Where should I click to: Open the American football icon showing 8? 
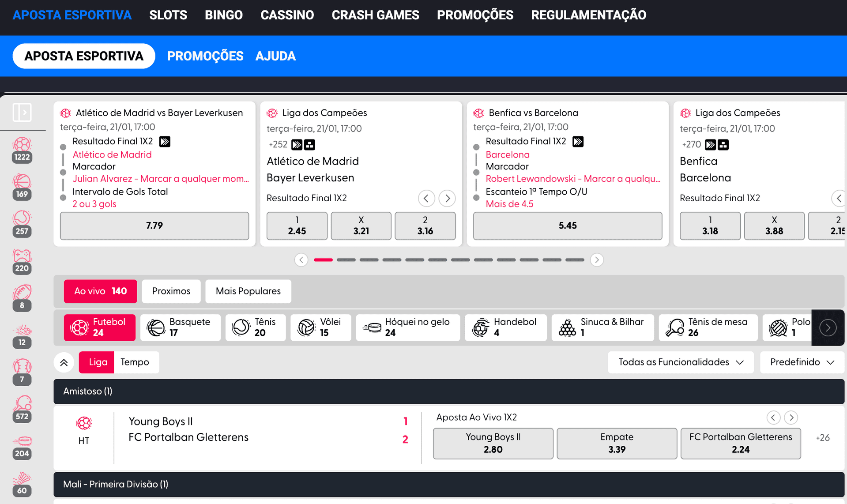[22, 298]
